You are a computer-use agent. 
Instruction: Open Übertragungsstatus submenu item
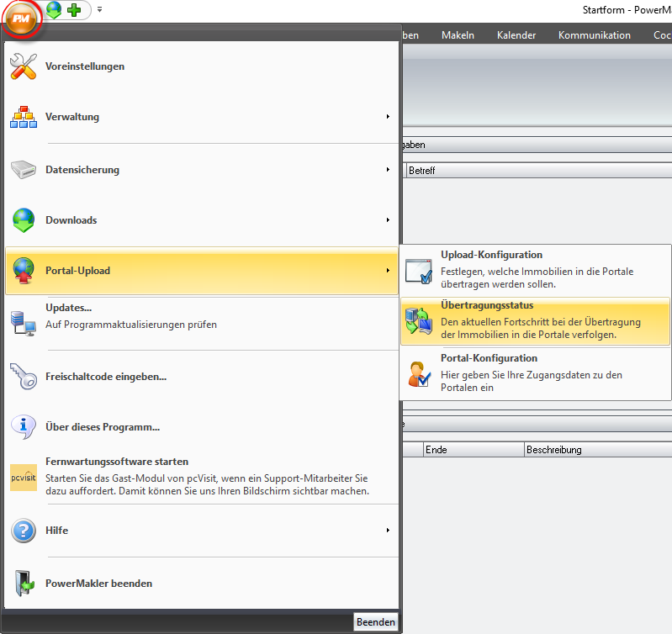tap(535, 321)
